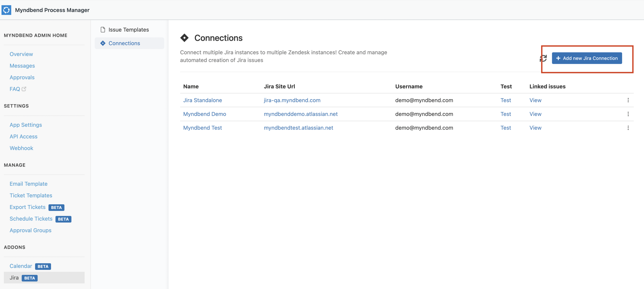Open the FAQ link
Screen dimensions: 644x289
pyautogui.click(x=15, y=89)
